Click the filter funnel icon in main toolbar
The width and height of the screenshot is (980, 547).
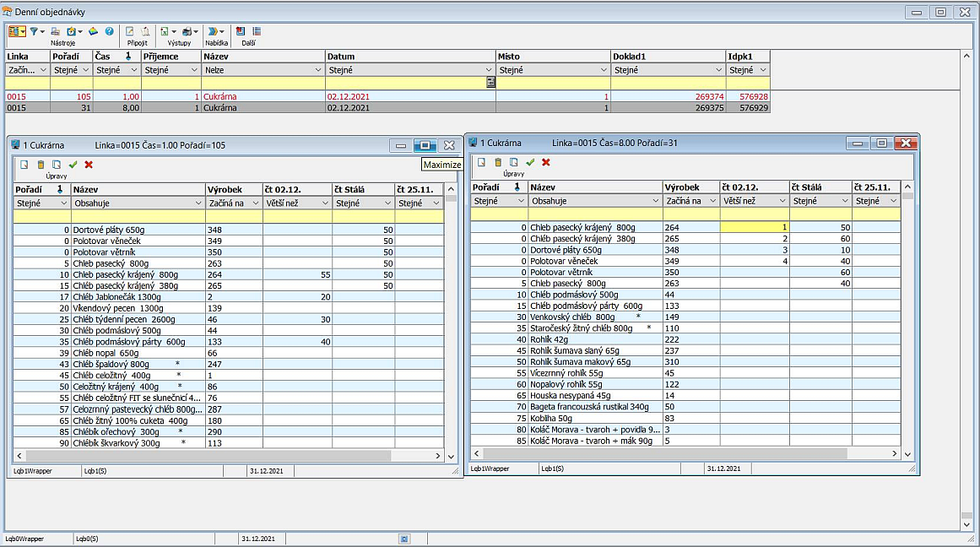34,31
